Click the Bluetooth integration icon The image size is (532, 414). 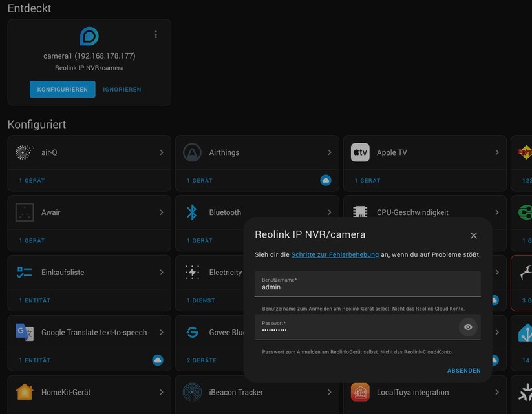[191, 212]
